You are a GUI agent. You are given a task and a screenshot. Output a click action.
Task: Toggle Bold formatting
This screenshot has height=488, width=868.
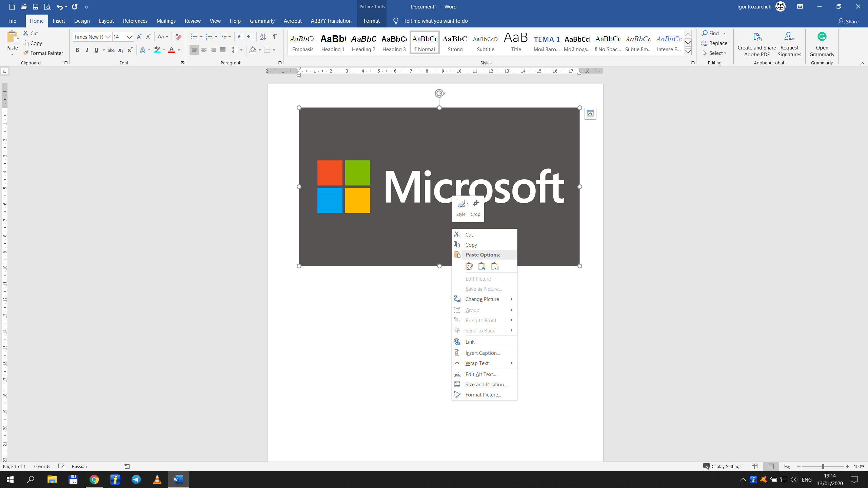point(77,50)
